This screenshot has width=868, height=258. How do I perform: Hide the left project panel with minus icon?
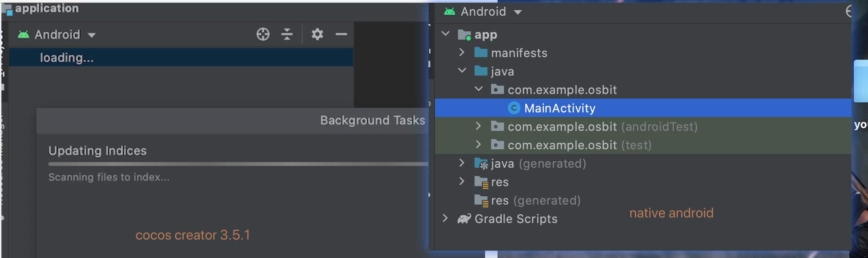point(341,35)
